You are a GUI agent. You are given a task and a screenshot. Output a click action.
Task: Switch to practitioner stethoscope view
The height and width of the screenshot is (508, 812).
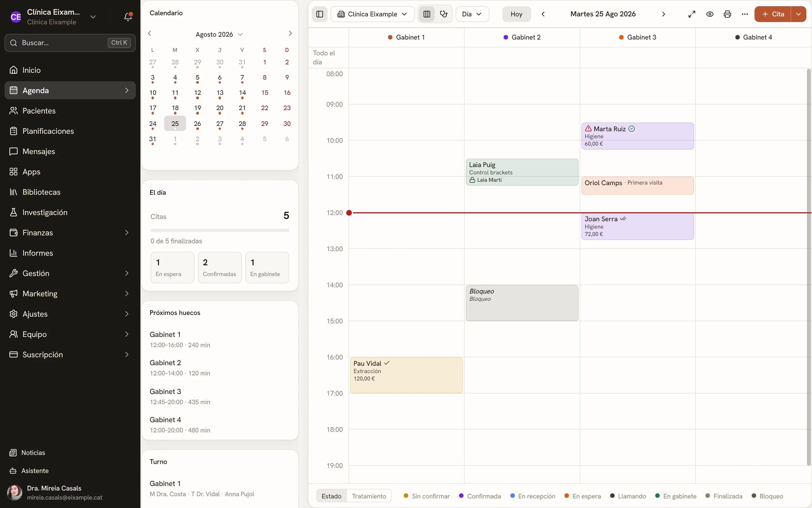click(443, 14)
